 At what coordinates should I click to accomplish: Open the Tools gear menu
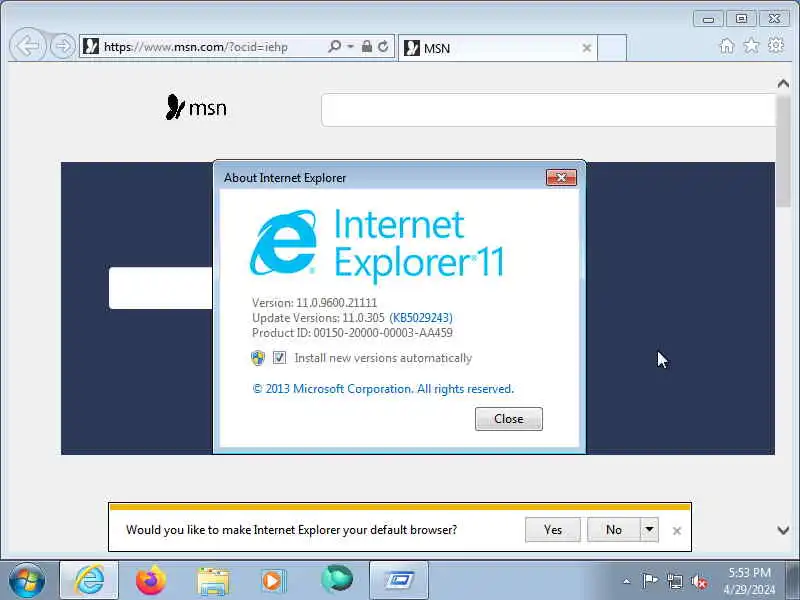[776, 46]
